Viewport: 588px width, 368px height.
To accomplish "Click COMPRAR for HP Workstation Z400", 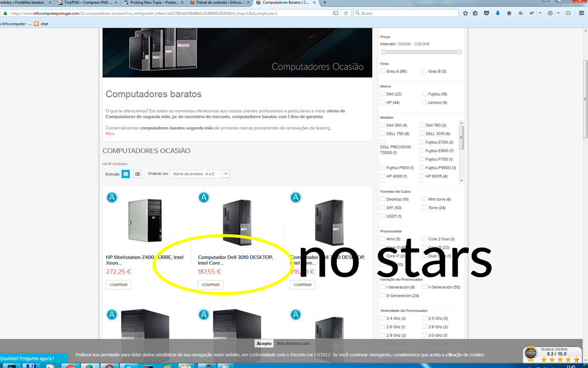I will [x=118, y=285].
